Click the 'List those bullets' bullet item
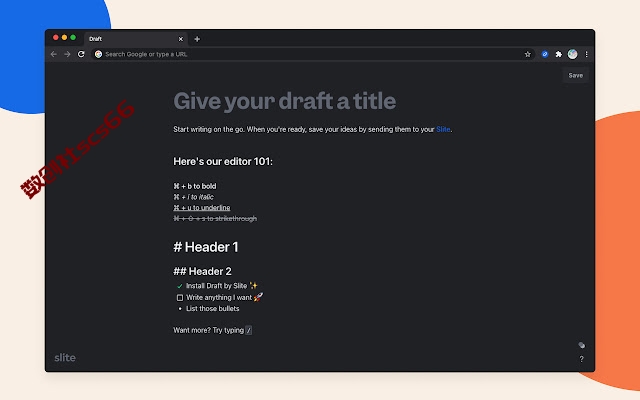Viewport: 640px width, 400px height. click(x=213, y=309)
